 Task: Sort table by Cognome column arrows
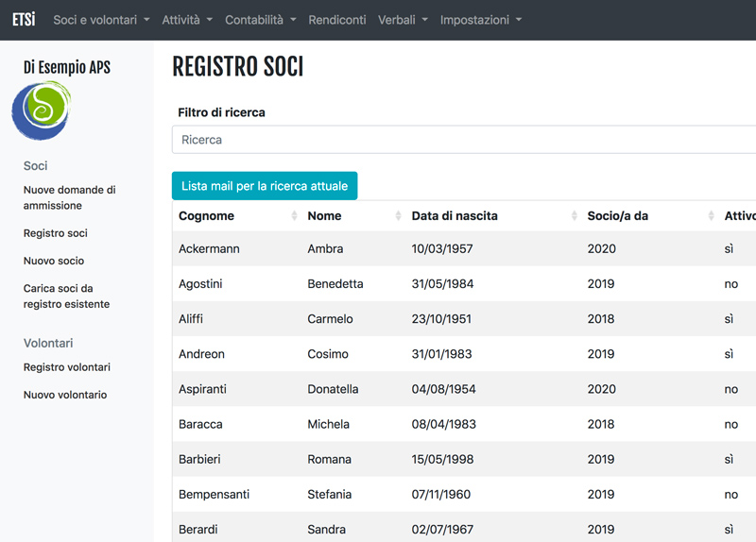[294, 216]
